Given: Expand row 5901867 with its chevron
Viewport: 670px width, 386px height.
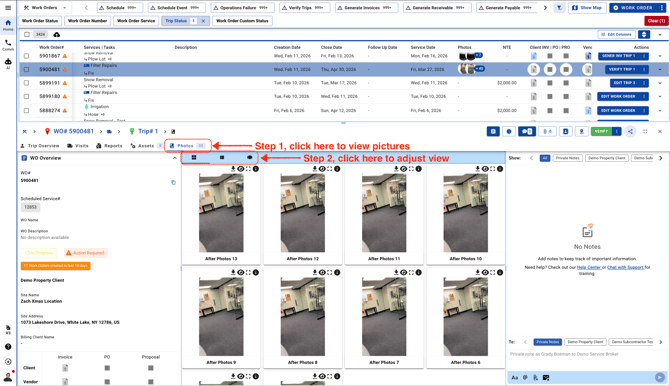Looking at the screenshot, I should (660, 56).
